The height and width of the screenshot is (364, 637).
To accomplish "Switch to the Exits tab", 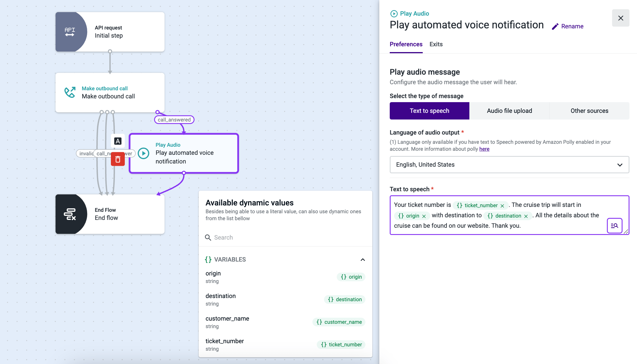I will pos(436,44).
